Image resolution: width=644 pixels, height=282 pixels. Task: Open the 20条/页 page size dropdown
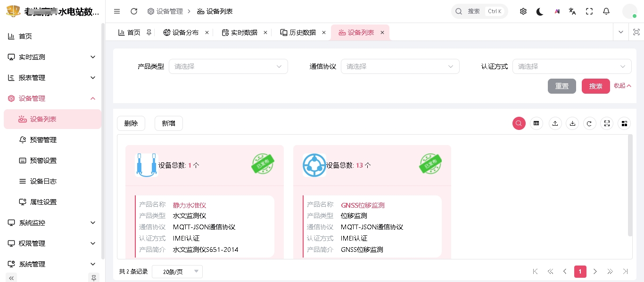177,272
